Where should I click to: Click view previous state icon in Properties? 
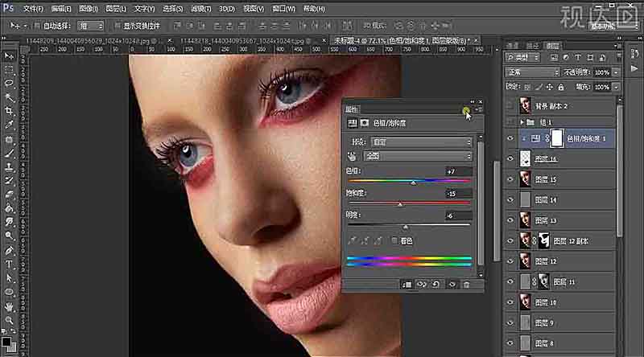421,285
